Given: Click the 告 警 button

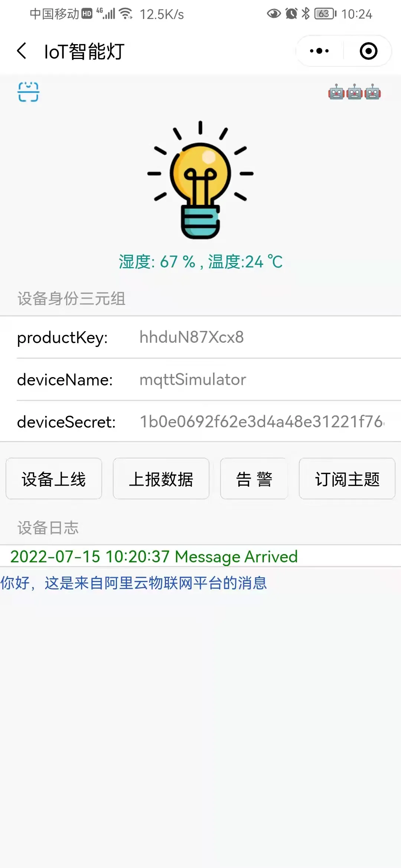Looking at the screenshot, I should [x=254, y=479].
